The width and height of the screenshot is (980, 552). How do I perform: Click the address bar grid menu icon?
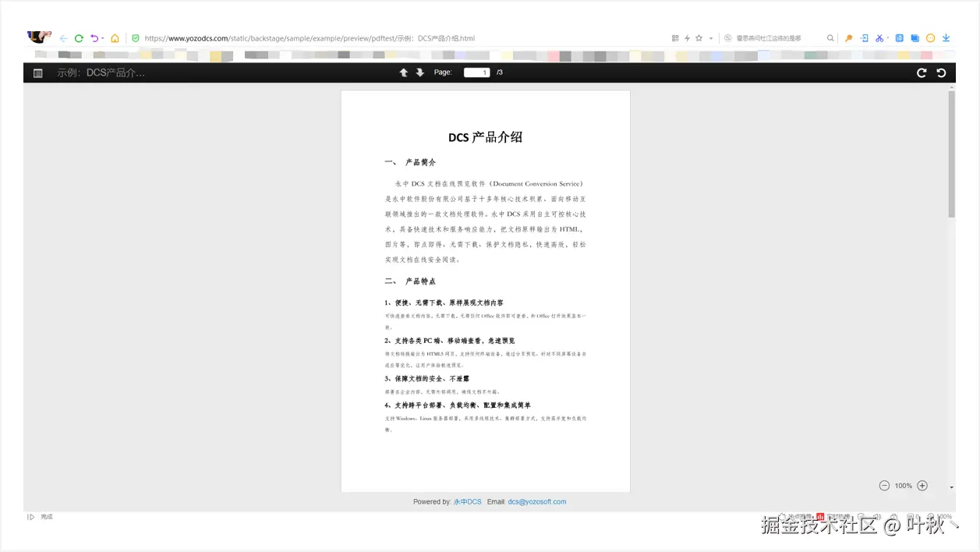[676, 37]
